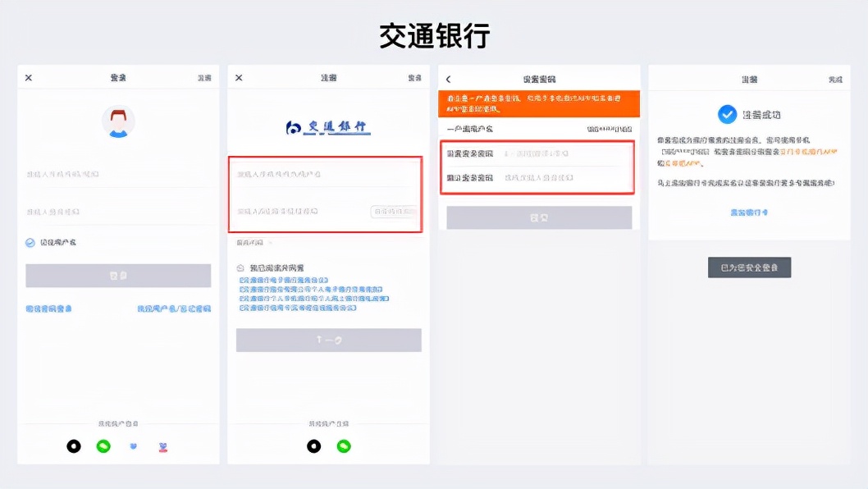Tap the blue success checkmark on the final screen
Screen dimensions: 868x489
725,115
